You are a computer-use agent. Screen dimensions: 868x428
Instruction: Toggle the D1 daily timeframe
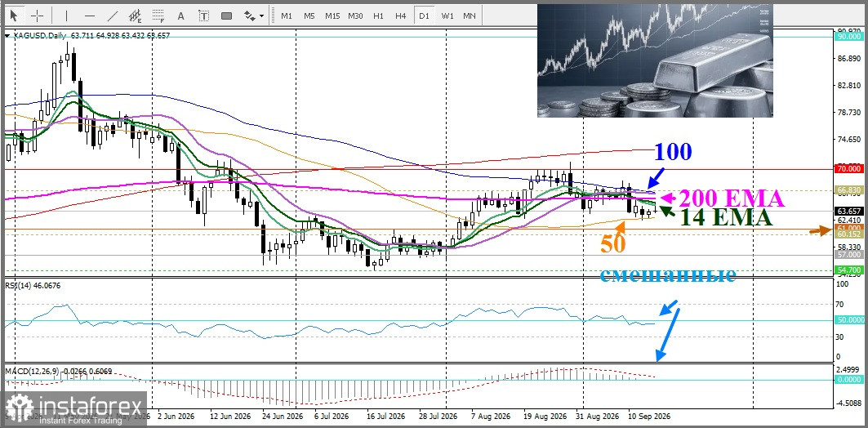424,16
